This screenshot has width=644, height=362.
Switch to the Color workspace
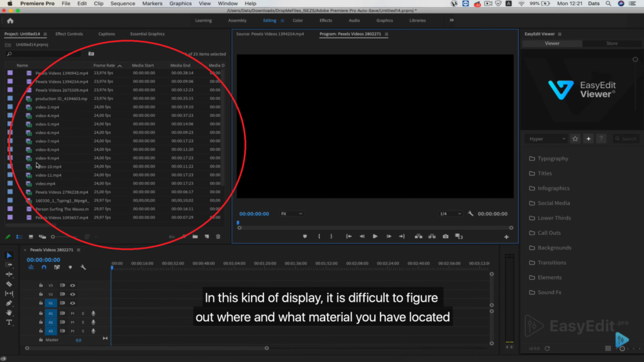pyautogui.click(x=297, y=20)
